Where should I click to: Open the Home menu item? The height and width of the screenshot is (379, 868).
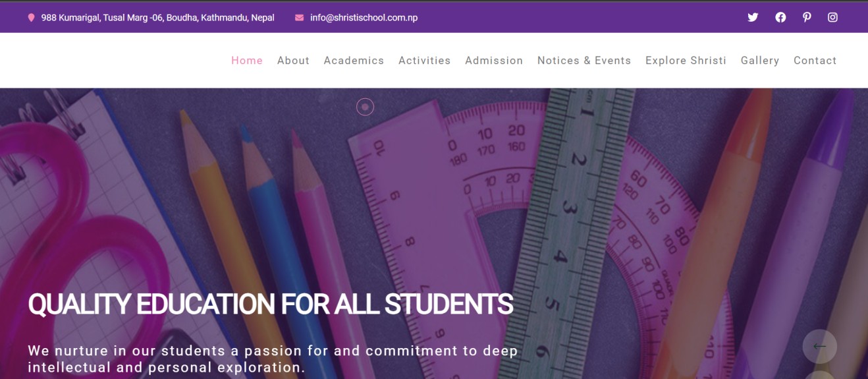(x=247, y=61)
